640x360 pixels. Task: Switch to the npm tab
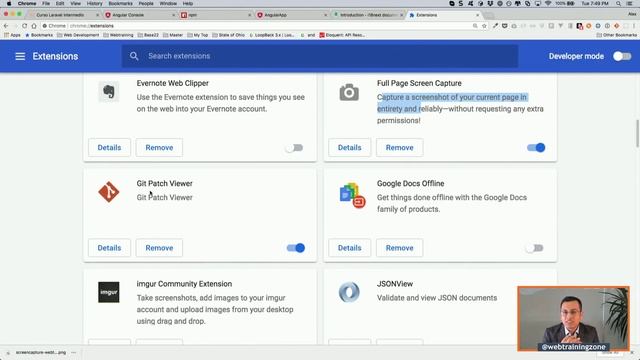(216, 15)
